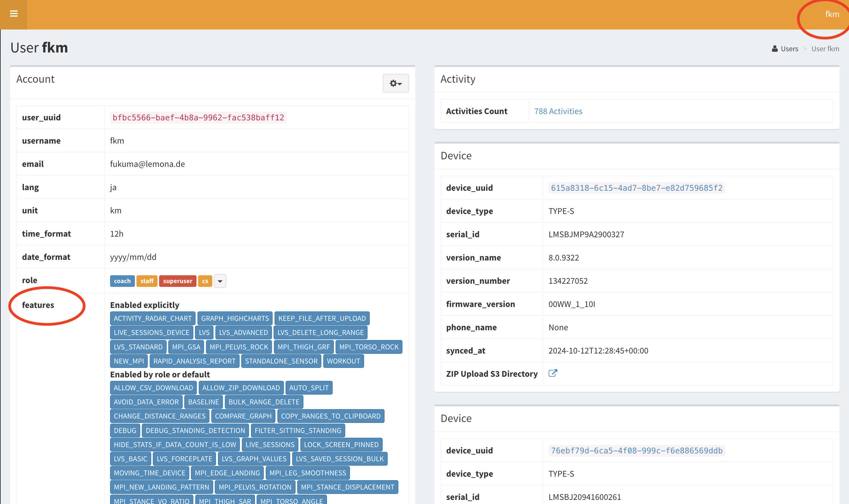Open the Account gear settings dropdown

pos(395,83)
